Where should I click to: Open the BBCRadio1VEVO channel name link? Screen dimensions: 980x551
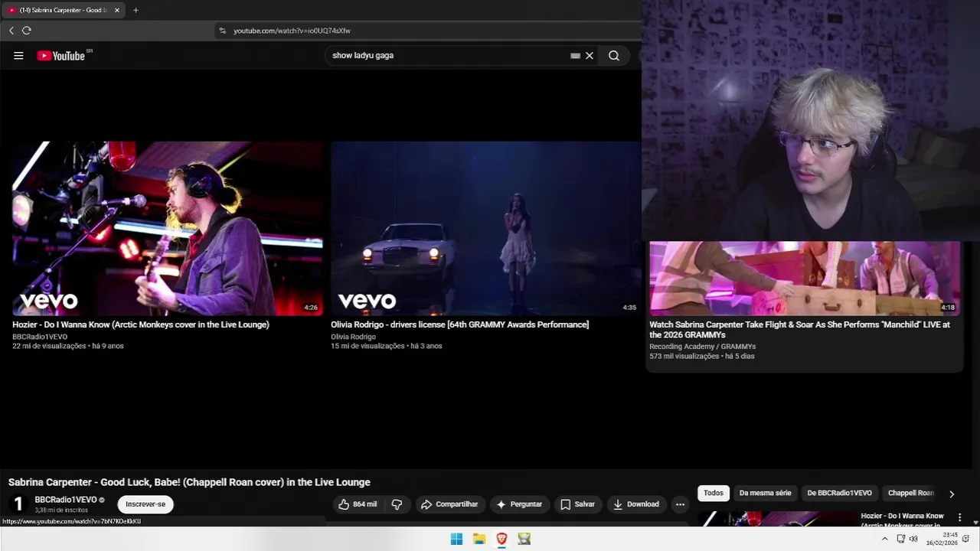click(x=65, y=500)
